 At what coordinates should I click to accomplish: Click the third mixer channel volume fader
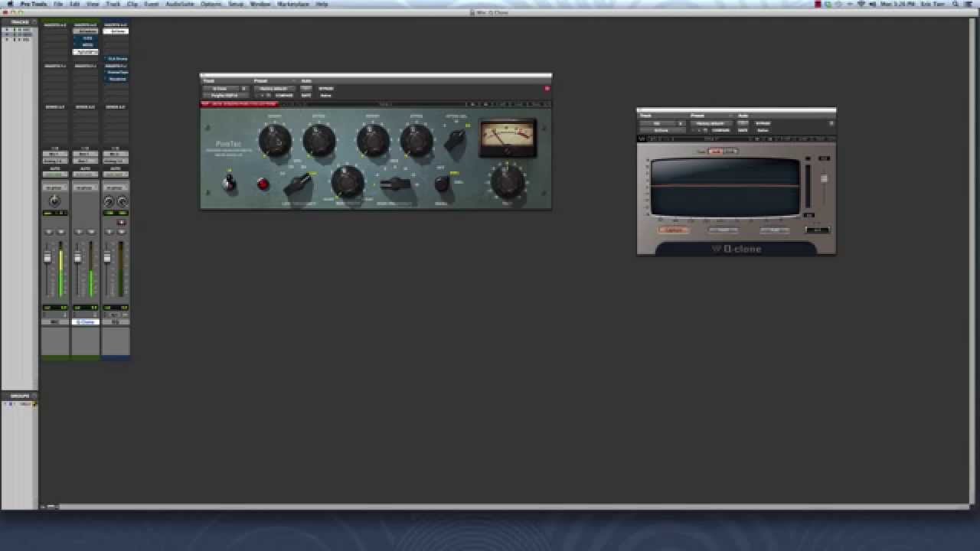tap(107, 258)
